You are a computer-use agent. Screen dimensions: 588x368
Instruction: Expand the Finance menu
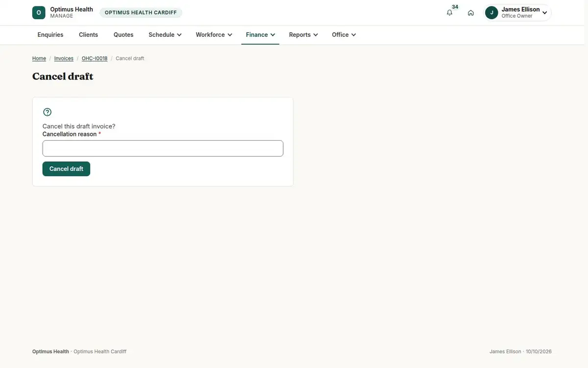pos(260,35)
